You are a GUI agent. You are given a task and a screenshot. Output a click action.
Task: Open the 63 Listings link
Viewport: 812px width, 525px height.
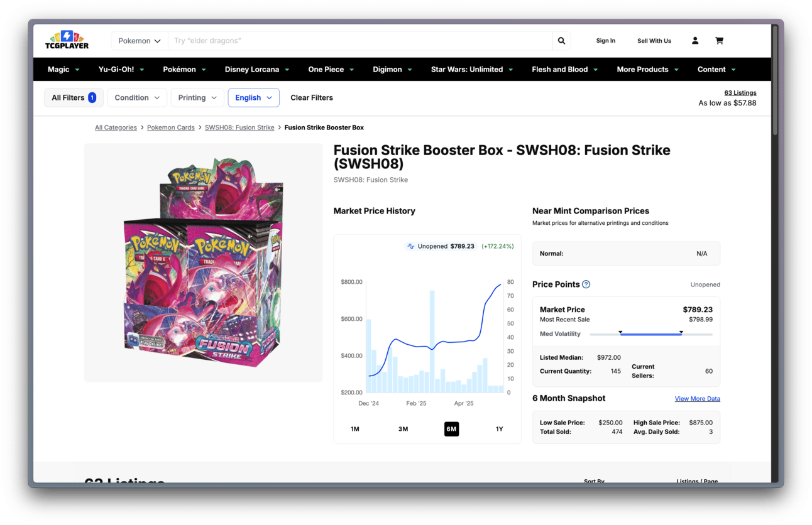click(x=740, y=93)
